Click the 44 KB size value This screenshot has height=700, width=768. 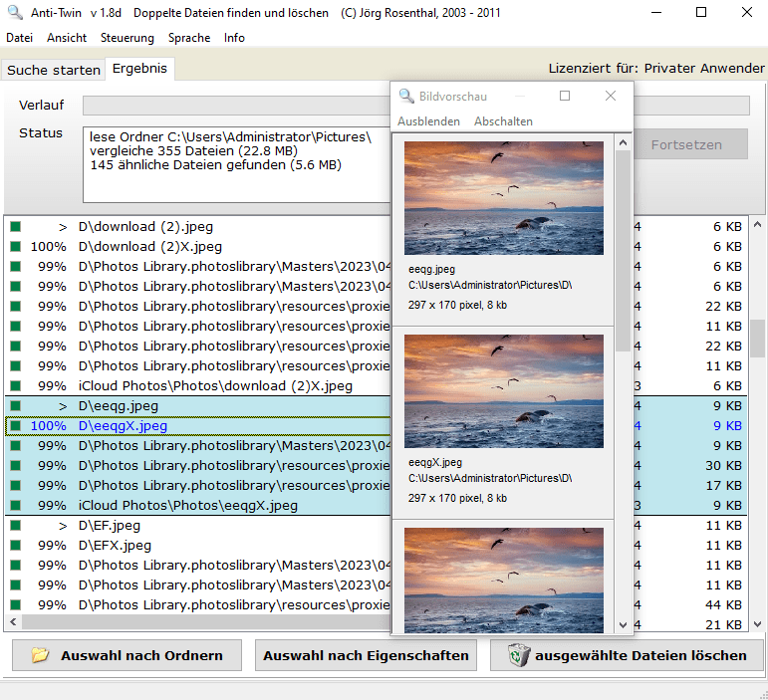(723, 605)
